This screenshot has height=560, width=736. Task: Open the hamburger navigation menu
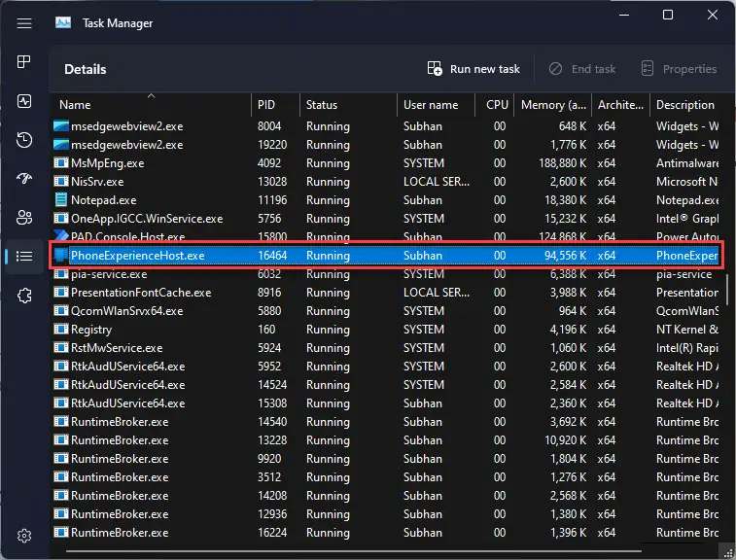point(24,23)
